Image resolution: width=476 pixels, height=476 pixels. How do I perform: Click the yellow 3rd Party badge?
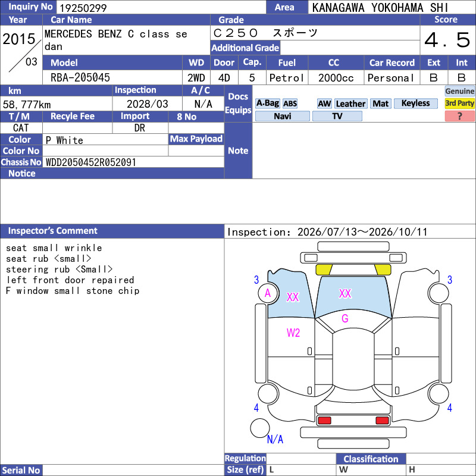pos(459,104)
